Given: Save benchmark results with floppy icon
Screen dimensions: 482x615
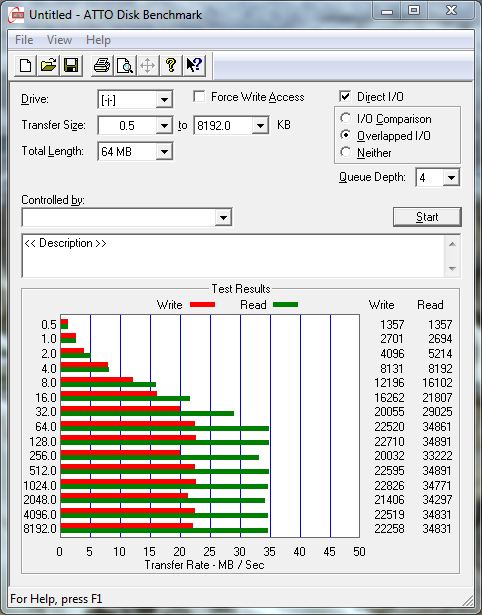Looking at the screenshot, I should 71,65.
